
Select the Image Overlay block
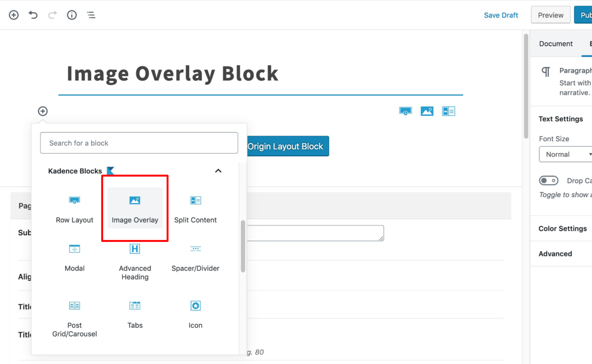click(135, 208)
